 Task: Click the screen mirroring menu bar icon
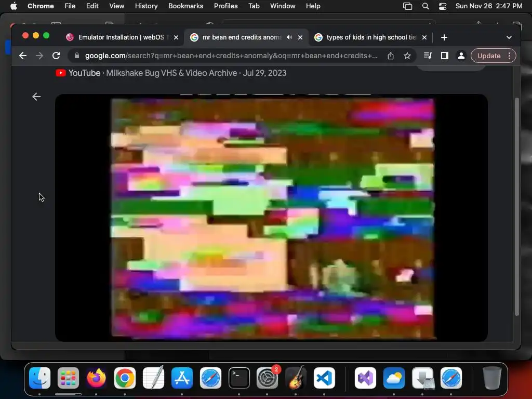pyautogui.click(x=407, y=6)
